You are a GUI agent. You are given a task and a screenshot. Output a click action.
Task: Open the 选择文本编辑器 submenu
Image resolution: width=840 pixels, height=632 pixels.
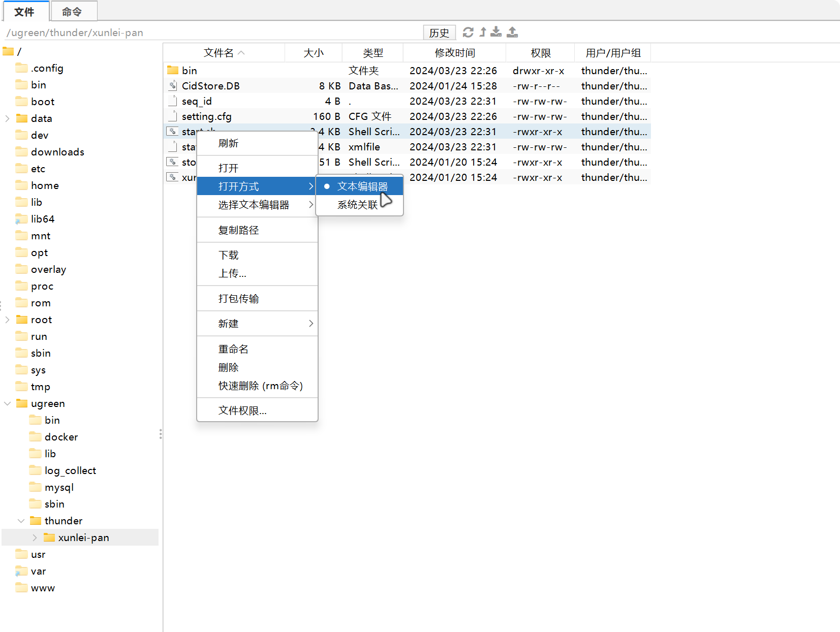[258, 205]
